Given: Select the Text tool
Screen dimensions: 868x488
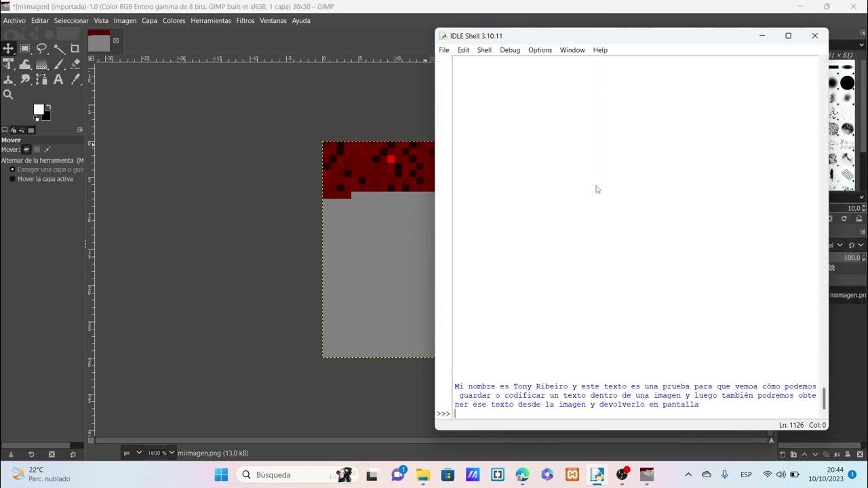Looking at the screenshot, I should pos(58,80).
